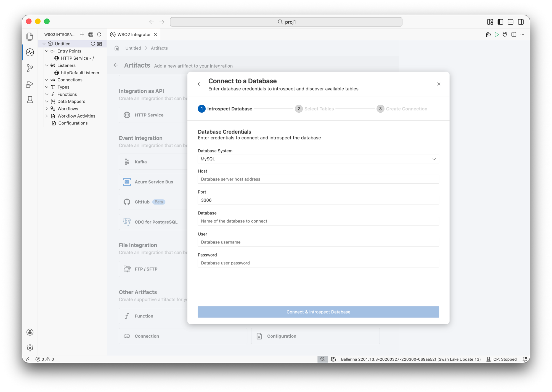
Task: Select the httpDefaultListener tree item
Action: click(x=80, y=73)
